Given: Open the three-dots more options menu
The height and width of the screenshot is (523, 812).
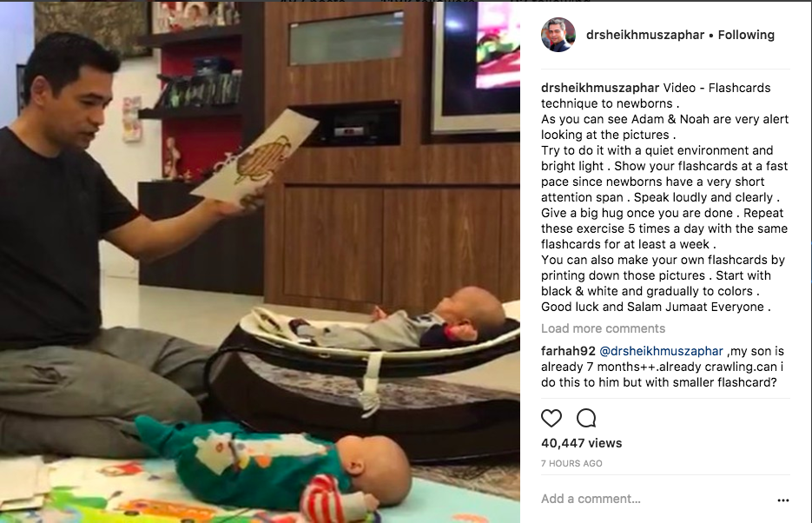Looking at the screenshot, I should [x=783, y=500].
